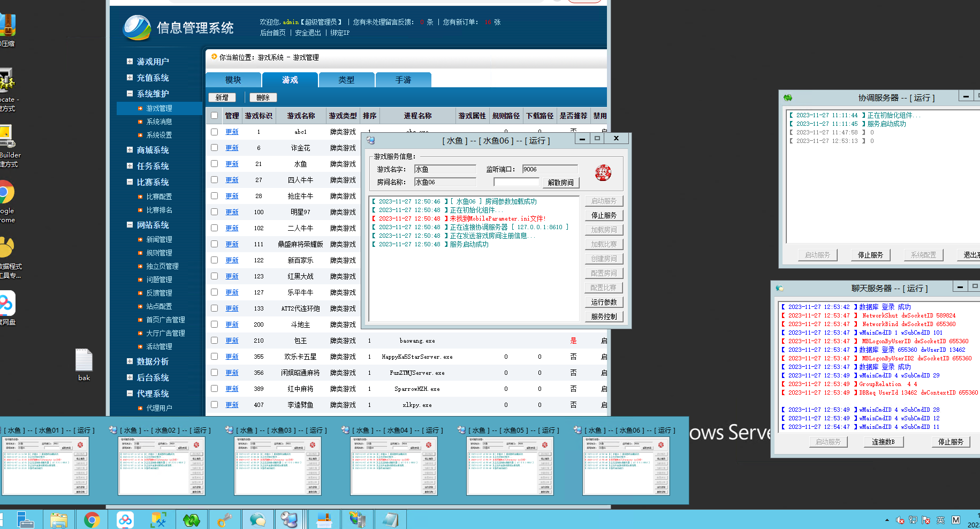Click the 监听端口 field showing 9006
The height and width of the screenshot is (529, 980).
pyautogui.click(x=550, y=169)
